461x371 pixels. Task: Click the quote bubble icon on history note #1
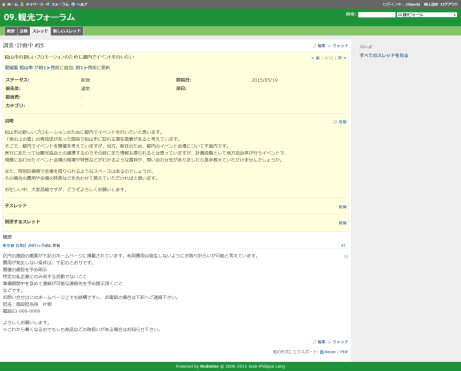(346, 257)
